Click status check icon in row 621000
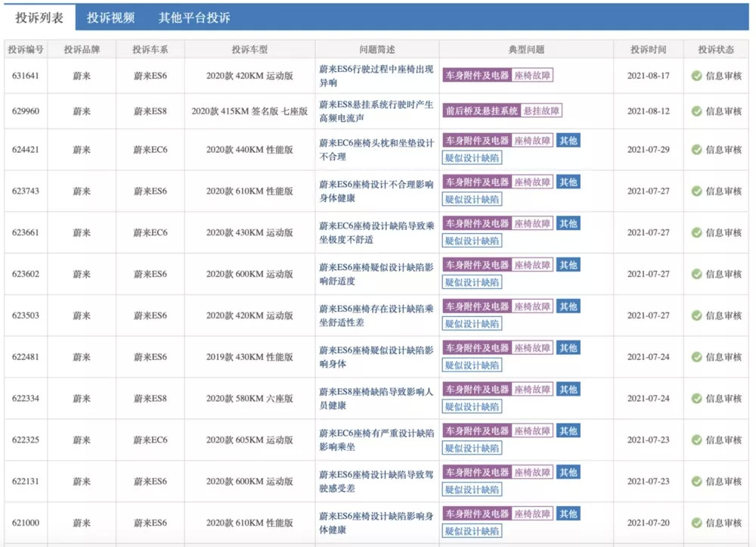 696,523
